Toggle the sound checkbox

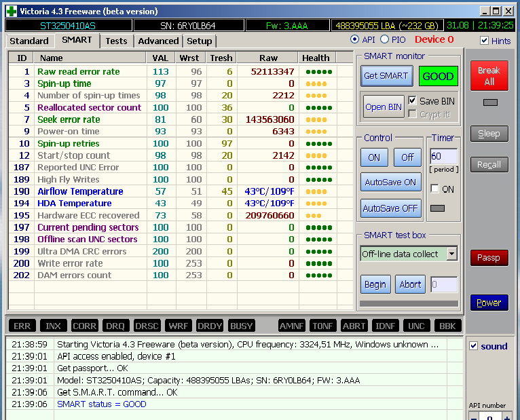point(474,346)
